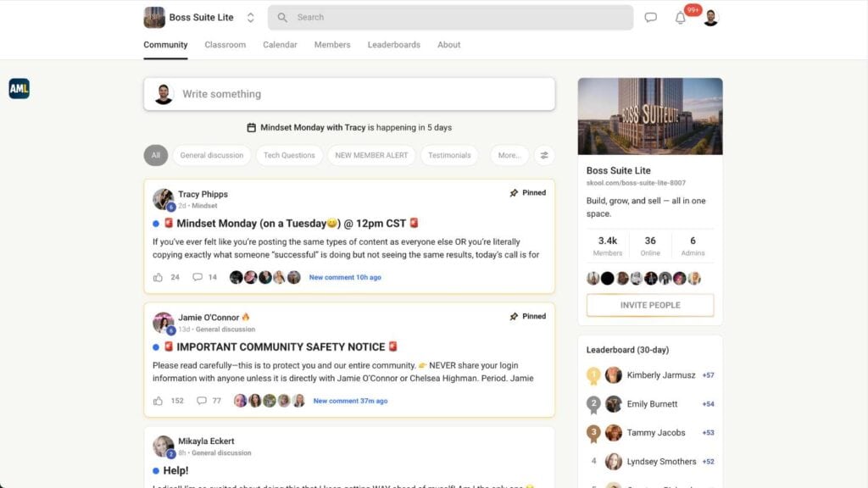
Task: Filter by NEW MEMBER ALERT
Action: pos(371,156)
